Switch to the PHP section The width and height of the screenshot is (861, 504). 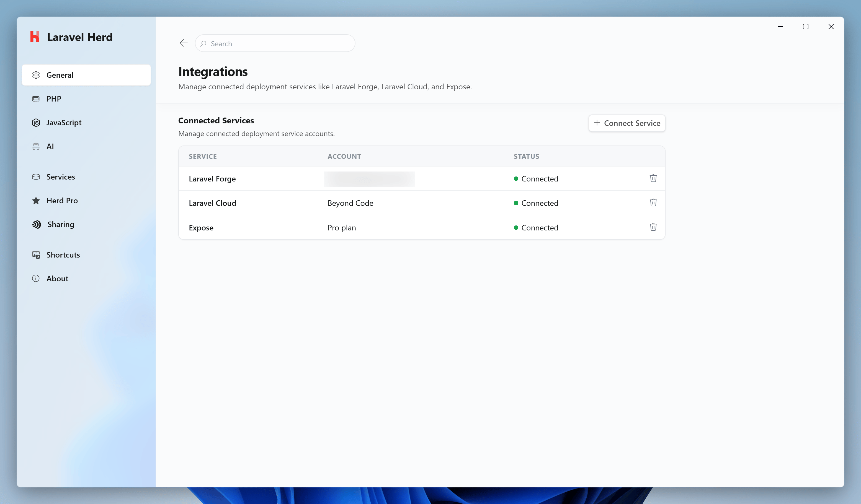coord(86,99)
